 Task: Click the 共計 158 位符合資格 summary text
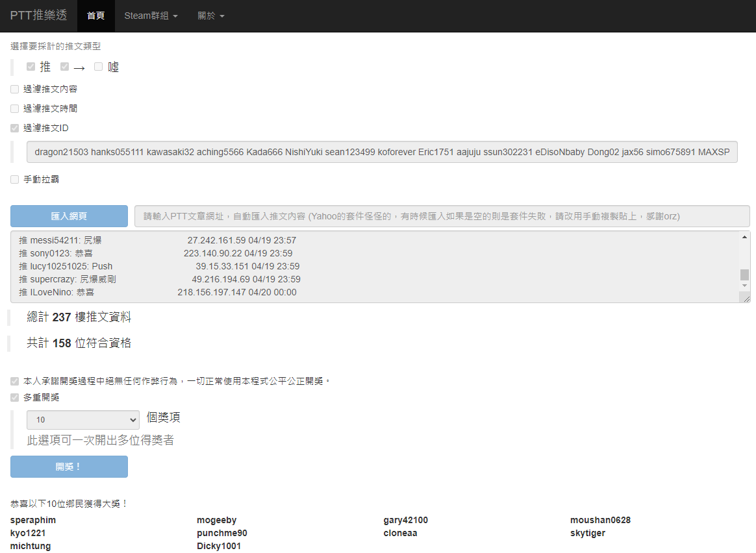[x=79, y=343]
